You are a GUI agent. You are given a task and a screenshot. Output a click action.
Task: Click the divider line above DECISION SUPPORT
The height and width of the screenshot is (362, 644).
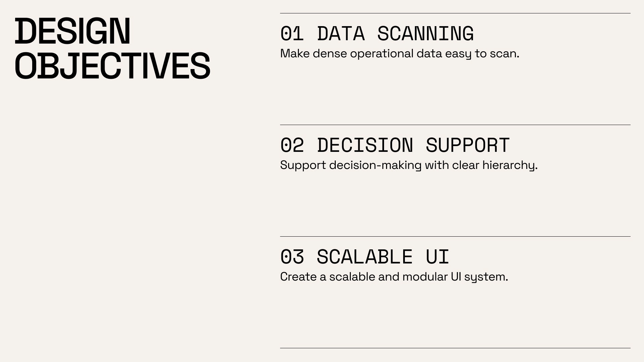click(x=455, y=125)
